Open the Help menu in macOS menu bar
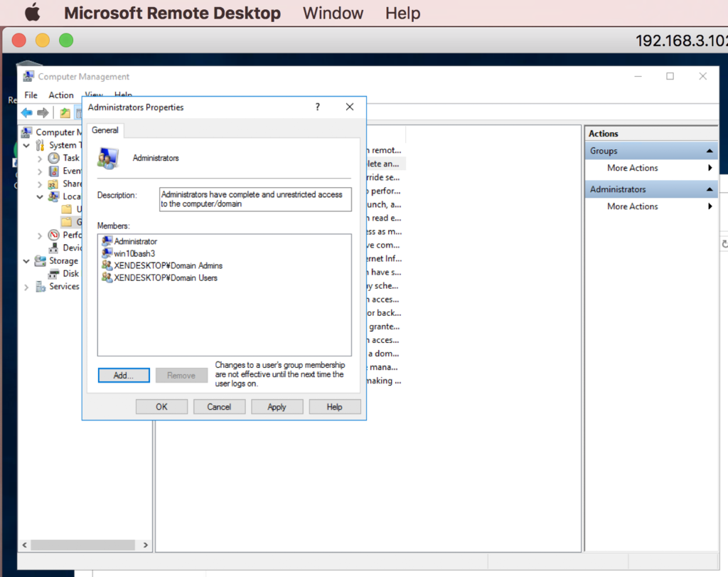The width and height of the screenshot is (728, 577). (402, 13)
